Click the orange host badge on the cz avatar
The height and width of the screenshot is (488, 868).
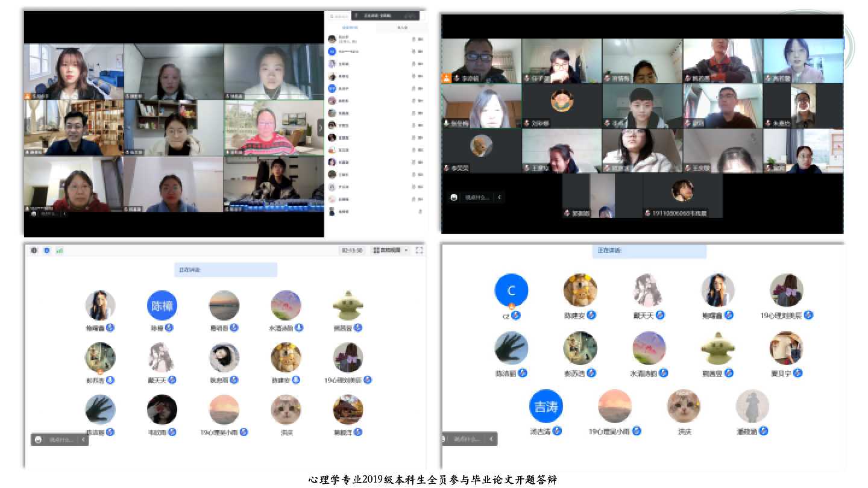tap(511, 306)
